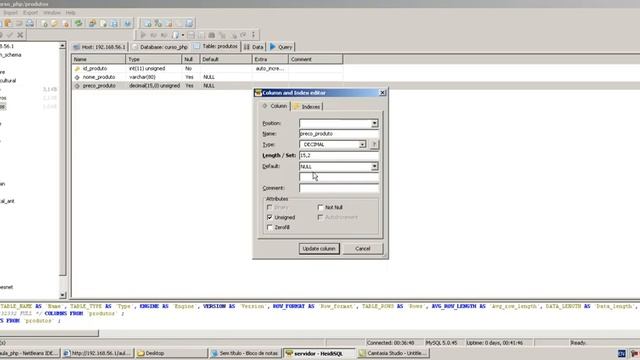Toggle the Binary checkbox
The height and width of the screenshot is (360, 640).
click(270, 207)
